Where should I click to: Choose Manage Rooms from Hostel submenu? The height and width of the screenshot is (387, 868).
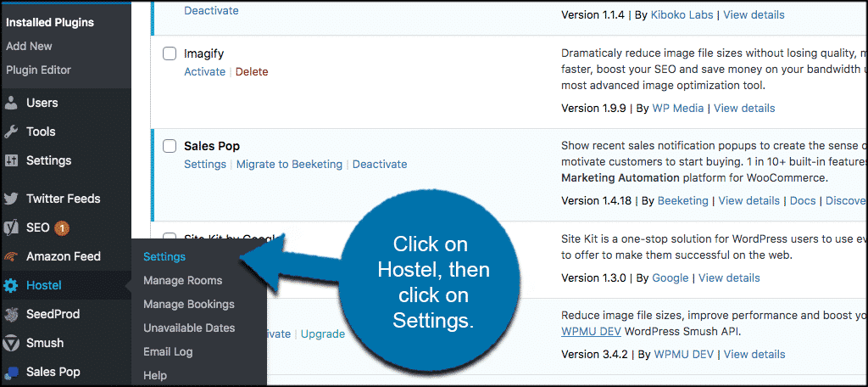(x=182, y=280)
